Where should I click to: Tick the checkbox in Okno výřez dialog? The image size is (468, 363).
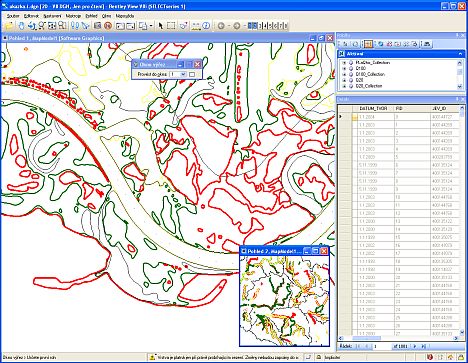(192, 74)
